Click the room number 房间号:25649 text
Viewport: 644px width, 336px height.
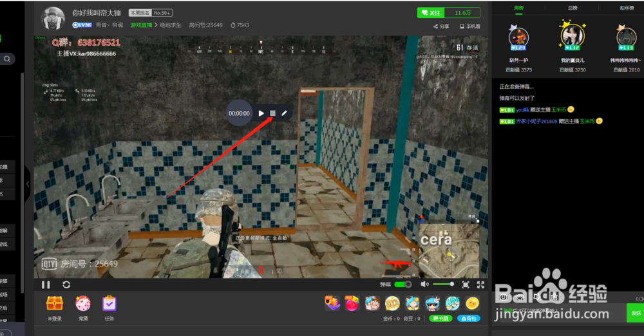[x=206, y=25]
